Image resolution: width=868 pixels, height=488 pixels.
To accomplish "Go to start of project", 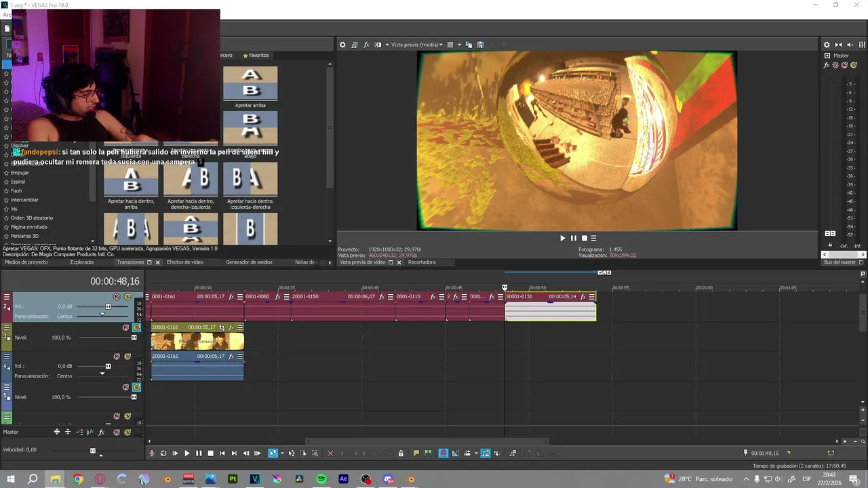I will [x=222, y=453].
